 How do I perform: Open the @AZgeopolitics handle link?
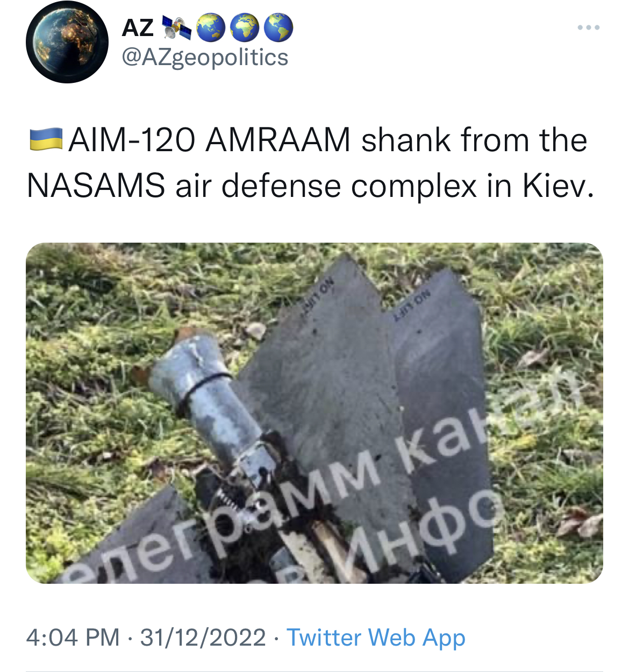point(205,57)
